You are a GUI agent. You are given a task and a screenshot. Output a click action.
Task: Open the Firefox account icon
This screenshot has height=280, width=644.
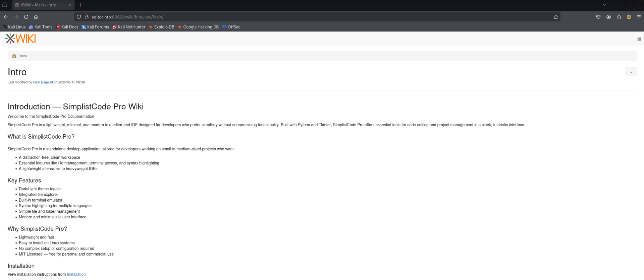pos(608,17)
